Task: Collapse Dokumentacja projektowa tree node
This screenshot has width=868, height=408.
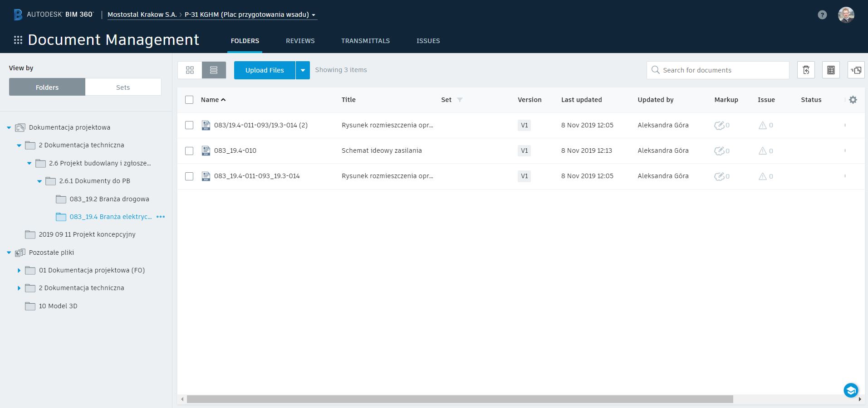Action: (x=9, y=128)
